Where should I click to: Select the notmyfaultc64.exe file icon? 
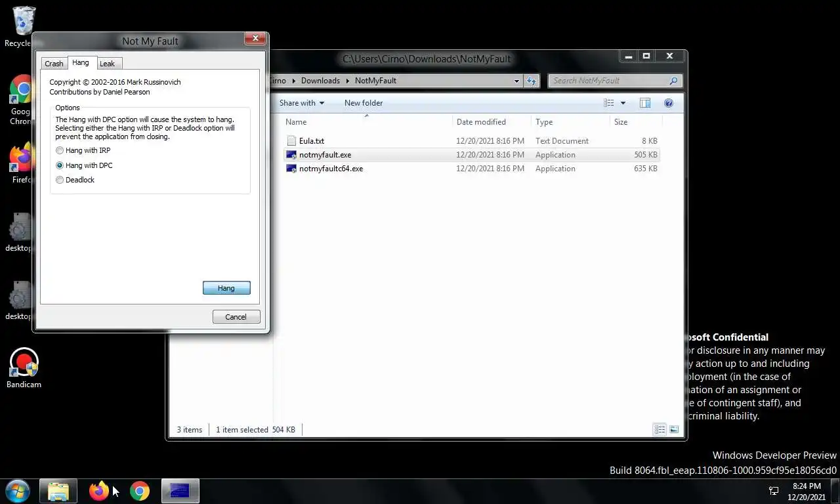coord(292,169)
